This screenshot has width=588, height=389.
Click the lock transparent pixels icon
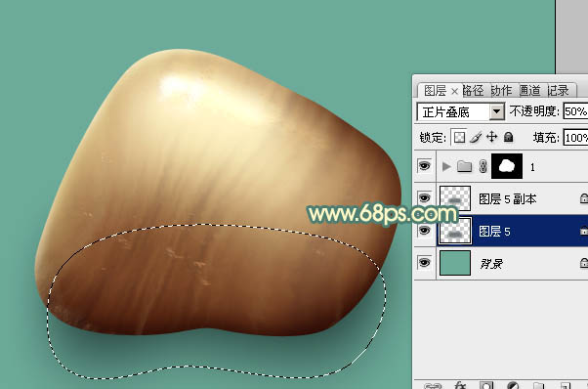459,137
